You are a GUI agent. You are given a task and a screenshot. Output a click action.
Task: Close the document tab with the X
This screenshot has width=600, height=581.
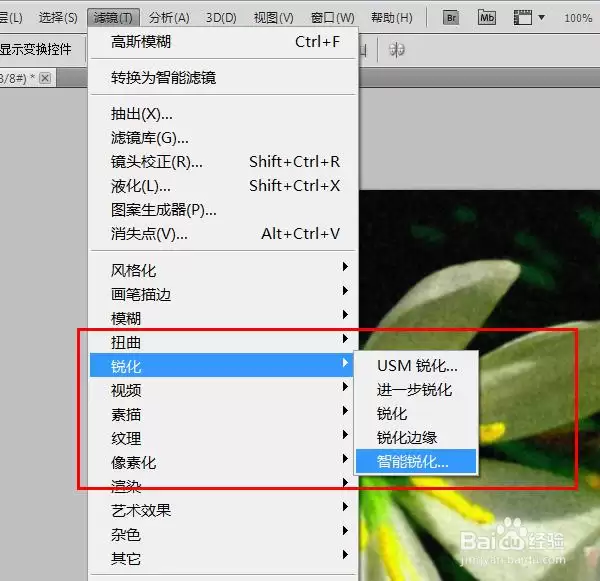(45, 78)
